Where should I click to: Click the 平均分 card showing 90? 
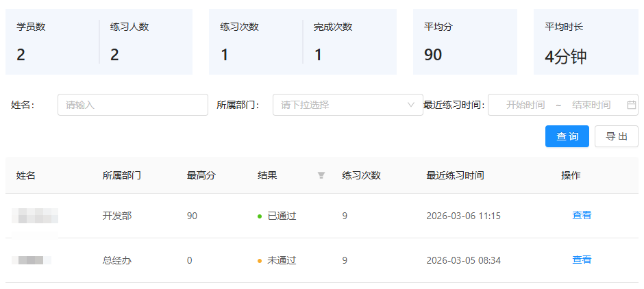click(x=465, y=42)
